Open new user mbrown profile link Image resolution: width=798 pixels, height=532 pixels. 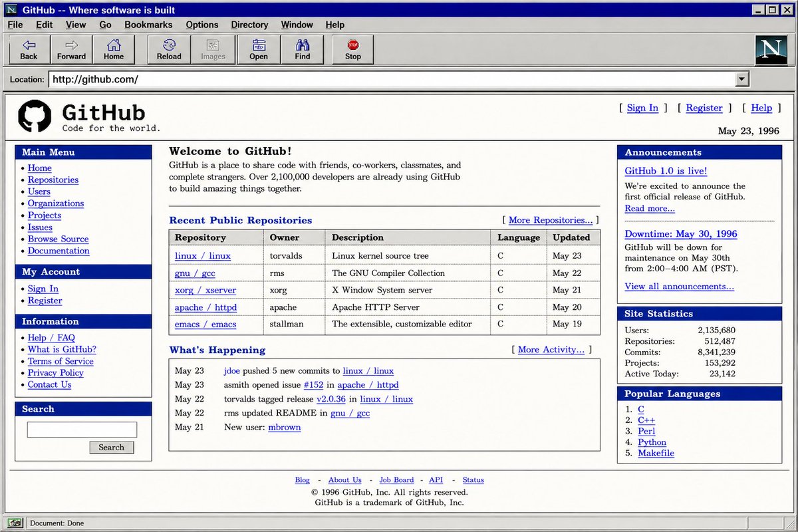click(x=285, y=427)
